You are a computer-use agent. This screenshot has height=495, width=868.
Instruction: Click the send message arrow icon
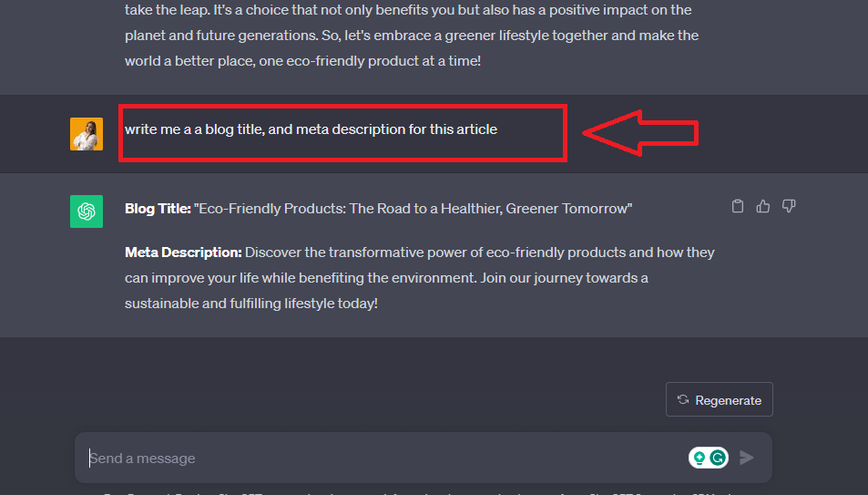[747, 458]
